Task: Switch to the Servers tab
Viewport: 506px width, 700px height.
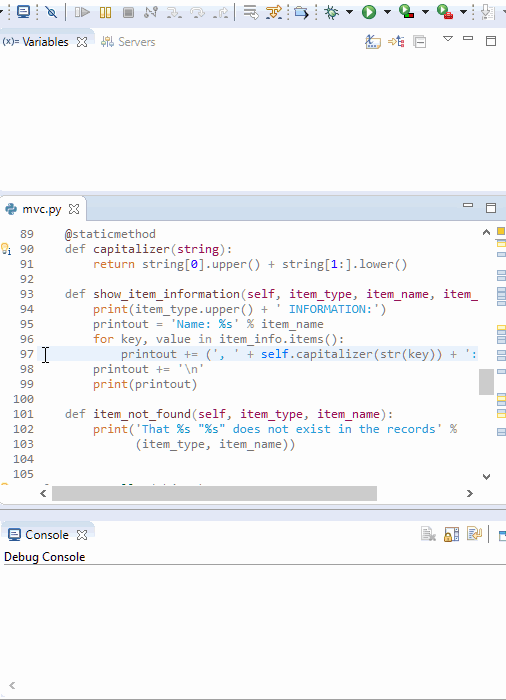Action: pos(128,42)
